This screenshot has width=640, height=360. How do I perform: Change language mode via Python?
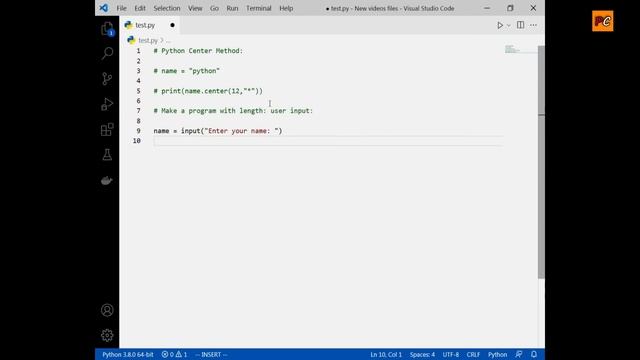coord(498,354)
